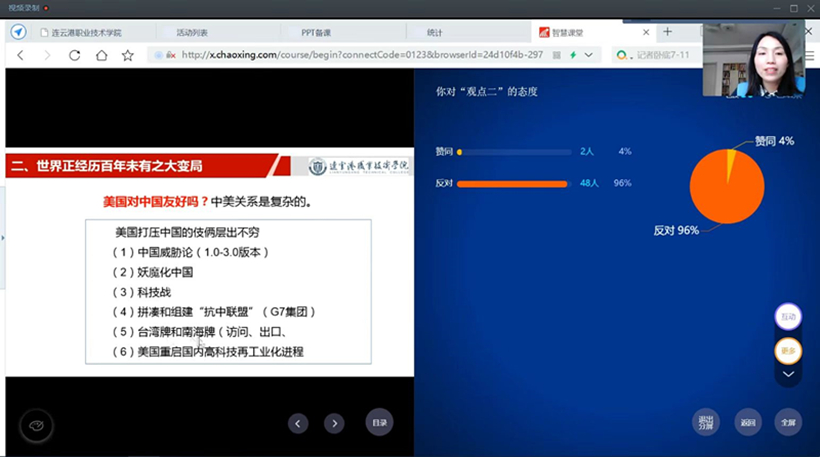The image size is (820, 457).
Task: Toggle the eye icon below the slide
Action: pos(37,426)
